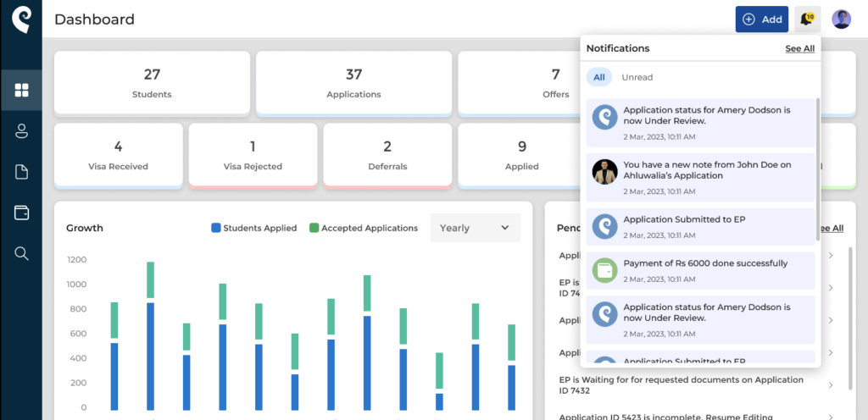Open See All notifications link

click(x=800, y=48)
